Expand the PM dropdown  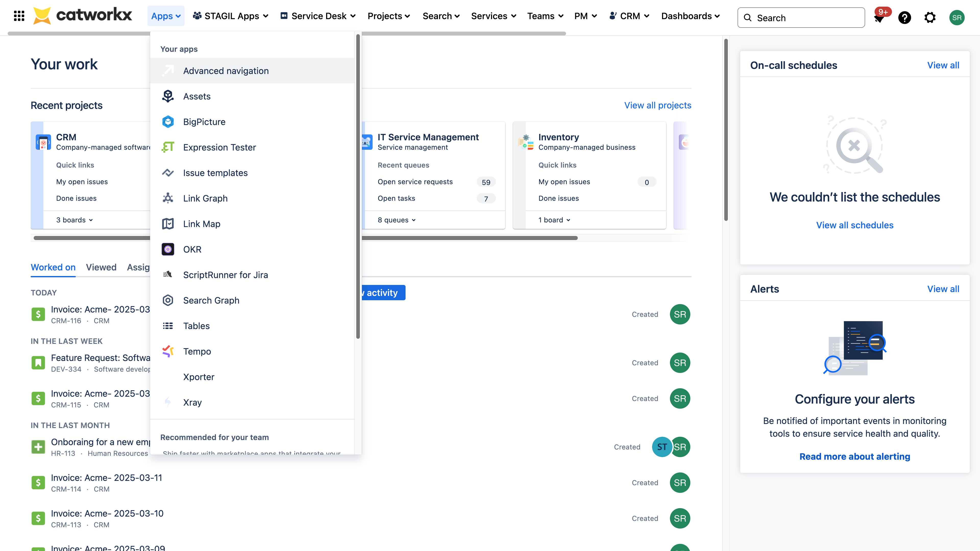[585, 16]
